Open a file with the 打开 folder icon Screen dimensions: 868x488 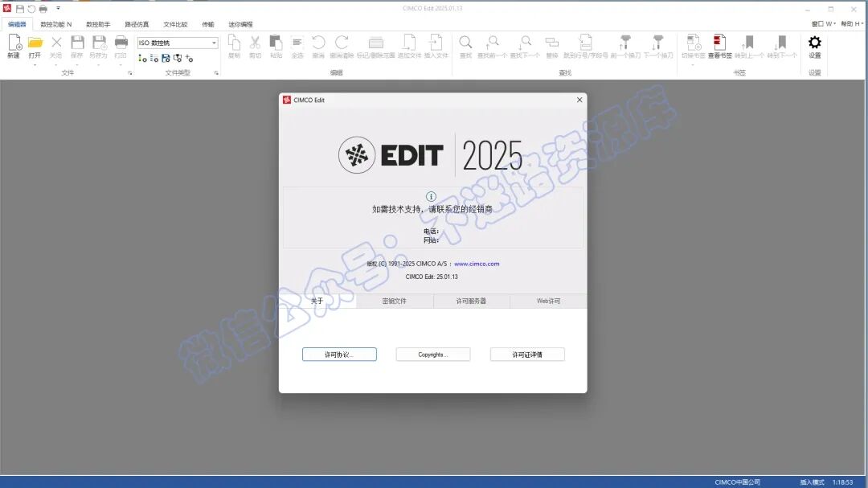[35, 43]
